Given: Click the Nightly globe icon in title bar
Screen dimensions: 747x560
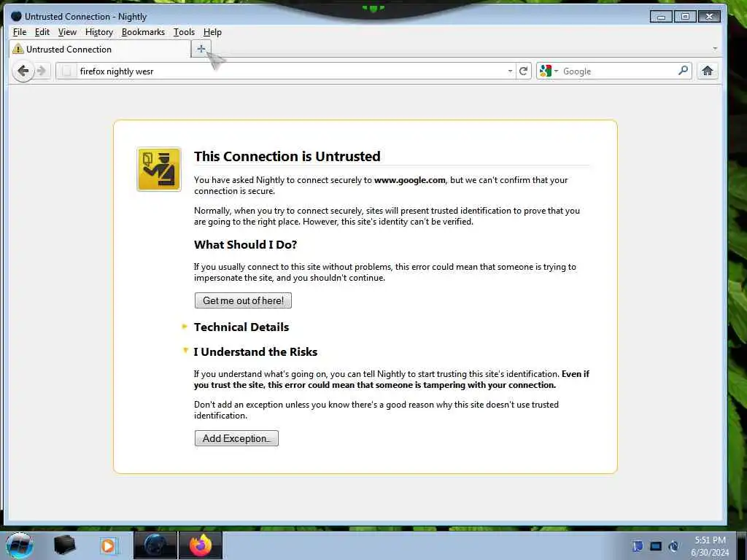Looking at the screenshot, I should pos(16,16).
